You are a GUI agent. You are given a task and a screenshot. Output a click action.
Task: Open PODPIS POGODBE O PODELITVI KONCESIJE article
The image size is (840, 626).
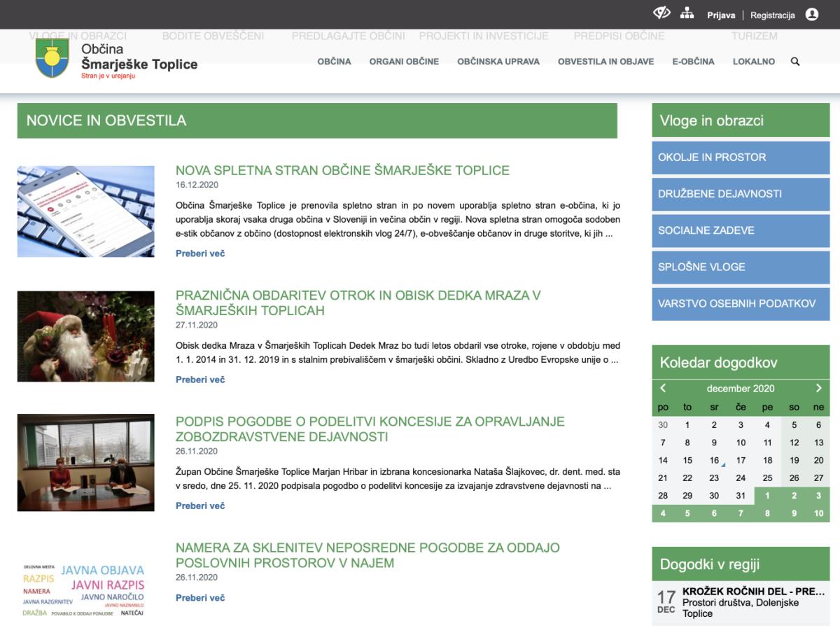[370, 429]
